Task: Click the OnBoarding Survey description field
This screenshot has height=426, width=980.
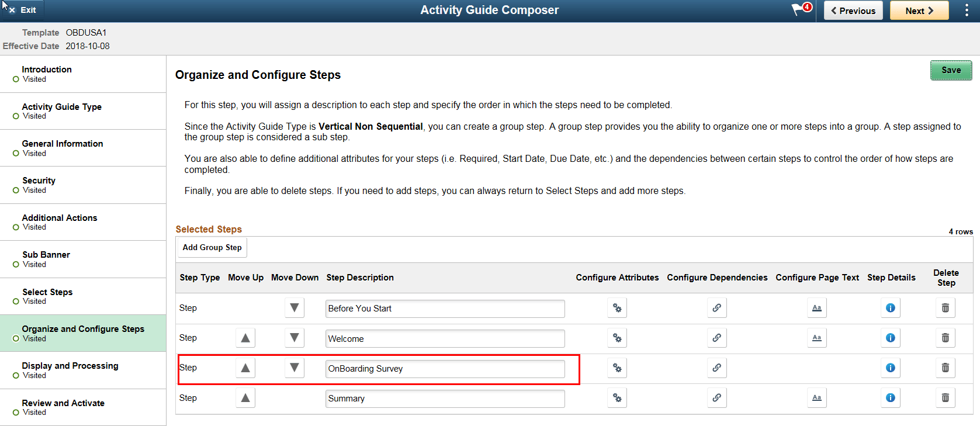Action: (445, 369)
